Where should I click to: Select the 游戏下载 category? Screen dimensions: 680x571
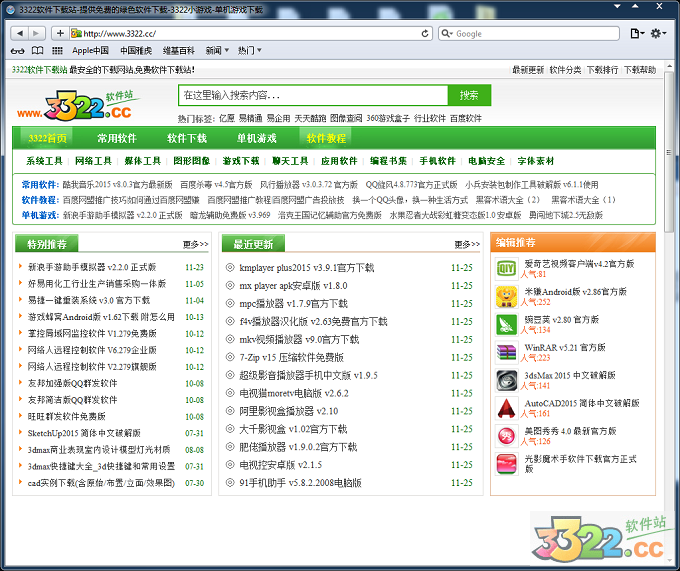(x=241, y=161)
